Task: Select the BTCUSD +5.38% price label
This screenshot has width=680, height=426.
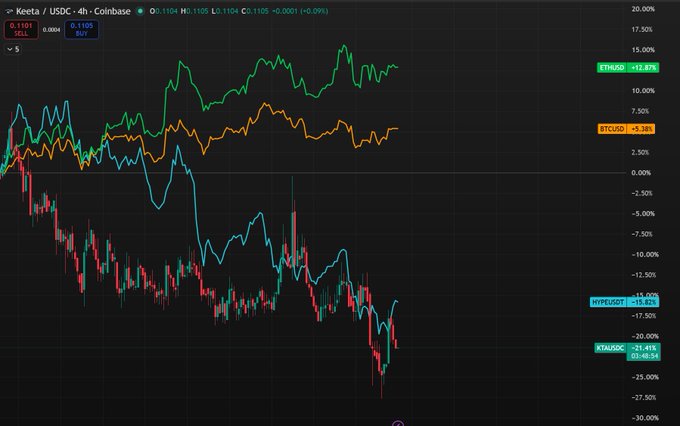Action: pyautogui.click(x=626, y=129)
